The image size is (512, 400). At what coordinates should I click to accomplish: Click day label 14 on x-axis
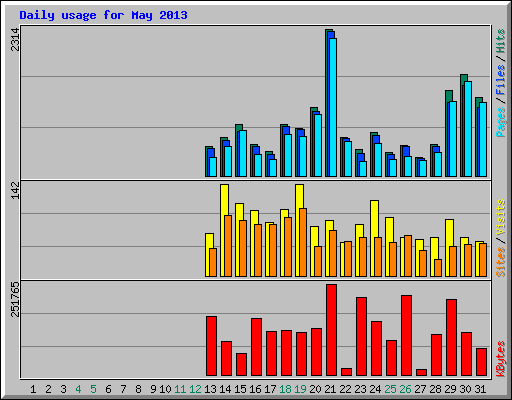click(225, 389)
